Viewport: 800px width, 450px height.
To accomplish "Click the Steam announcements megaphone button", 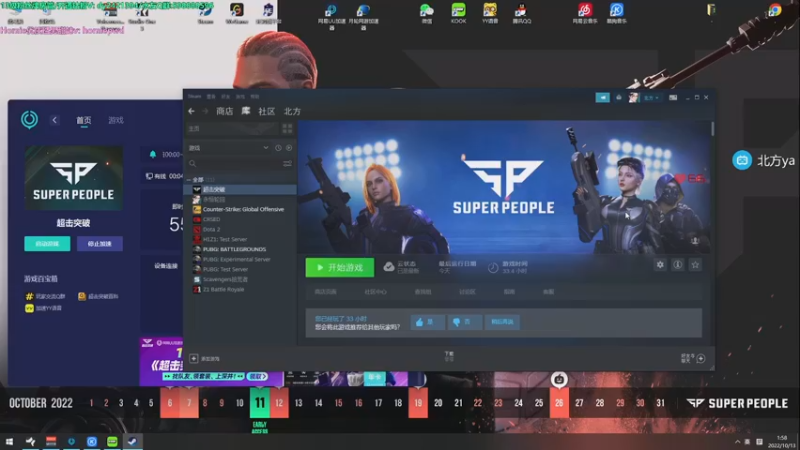I will click(603, 97).
